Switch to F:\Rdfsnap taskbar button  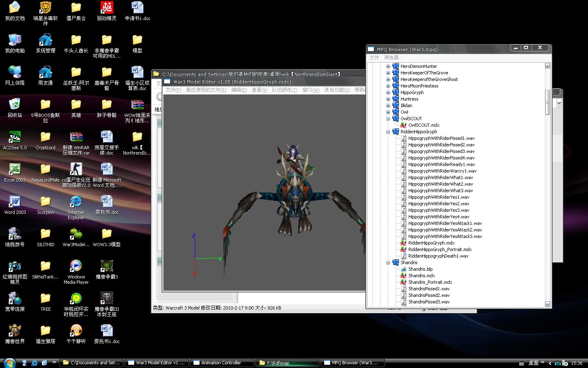287,363
